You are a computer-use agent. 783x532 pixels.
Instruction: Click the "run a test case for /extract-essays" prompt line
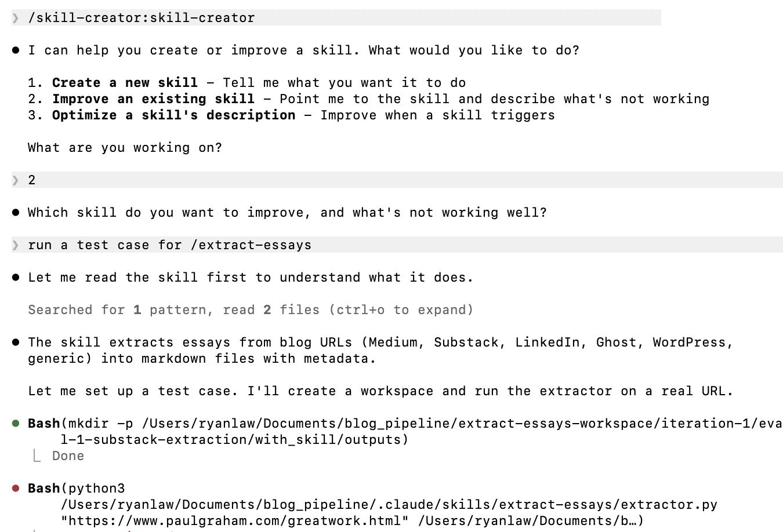pos(169,245)
